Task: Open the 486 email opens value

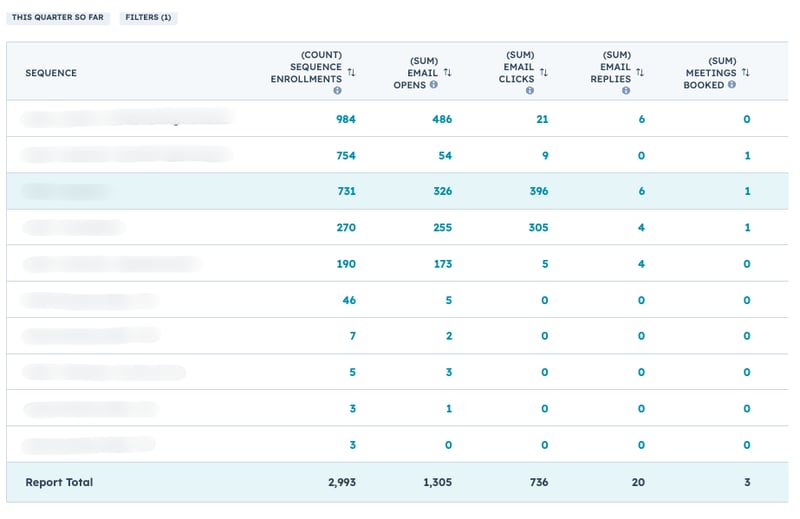Action: [442, 119]
